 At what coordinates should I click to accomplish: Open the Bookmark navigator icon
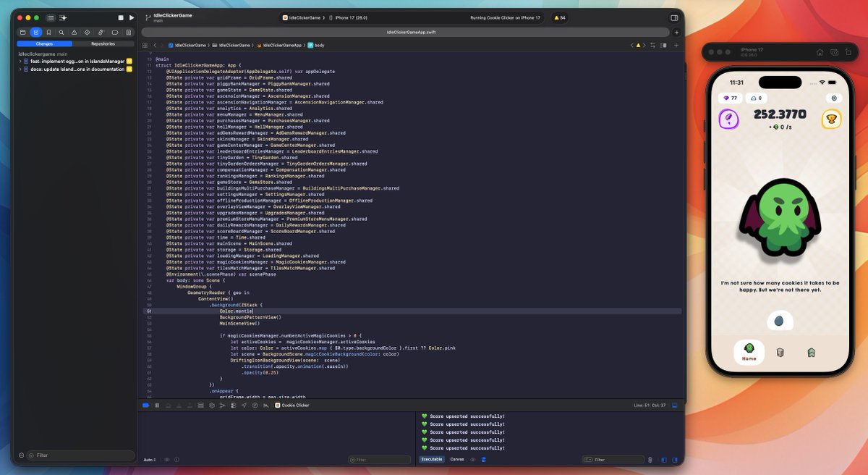click(48, 33)
